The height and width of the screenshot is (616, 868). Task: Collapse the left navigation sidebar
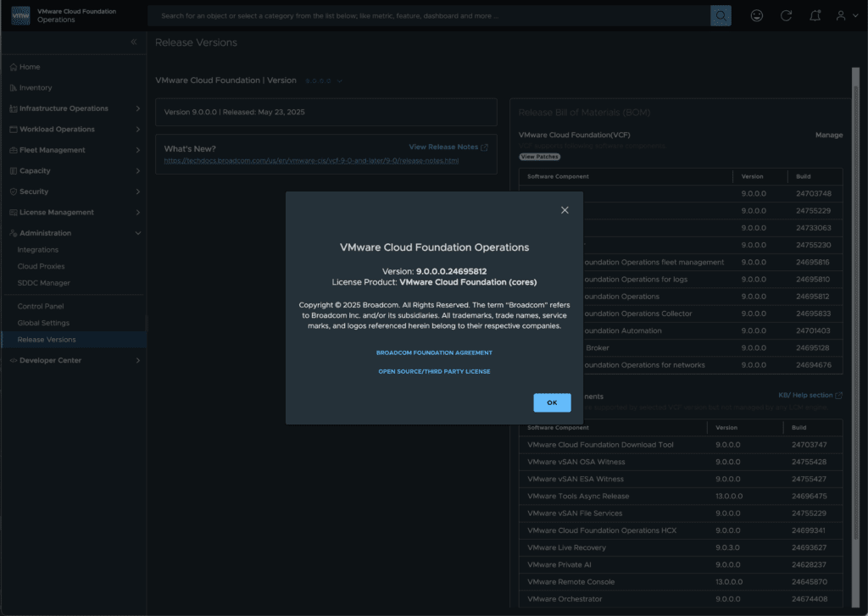pos(133,42)
